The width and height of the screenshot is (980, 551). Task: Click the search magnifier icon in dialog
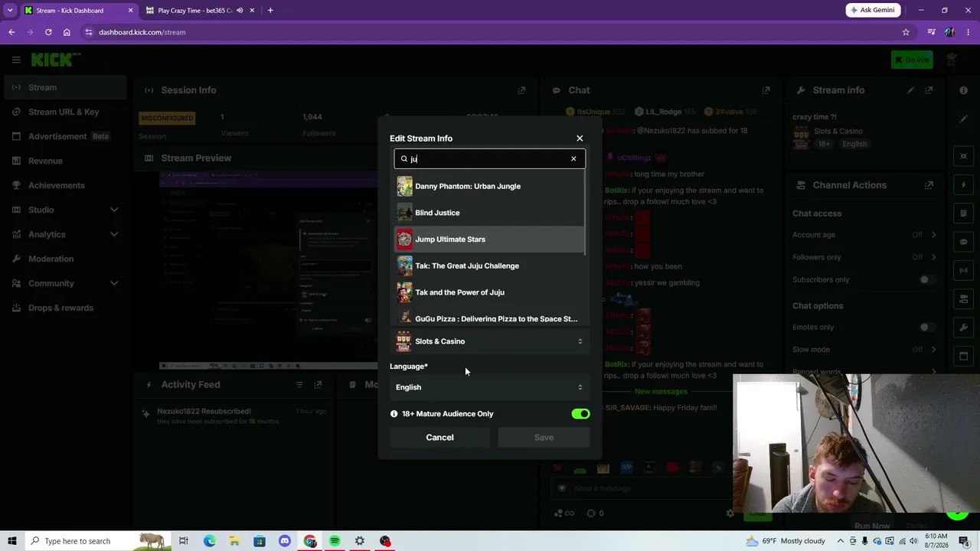pyautogui.click(x=404, y=159)
